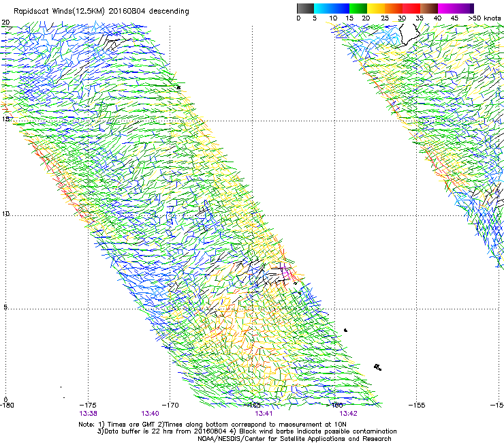Click the note line beginning 'Note: 1) Times are GMT'
The width and height of the screenshot is (504, 443).
212,425
